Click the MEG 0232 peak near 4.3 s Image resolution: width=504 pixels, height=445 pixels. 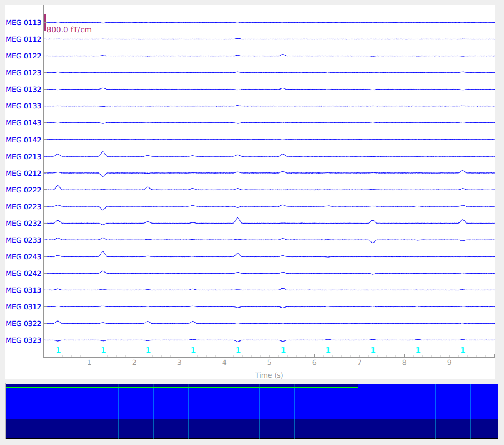tap(238, 219)
